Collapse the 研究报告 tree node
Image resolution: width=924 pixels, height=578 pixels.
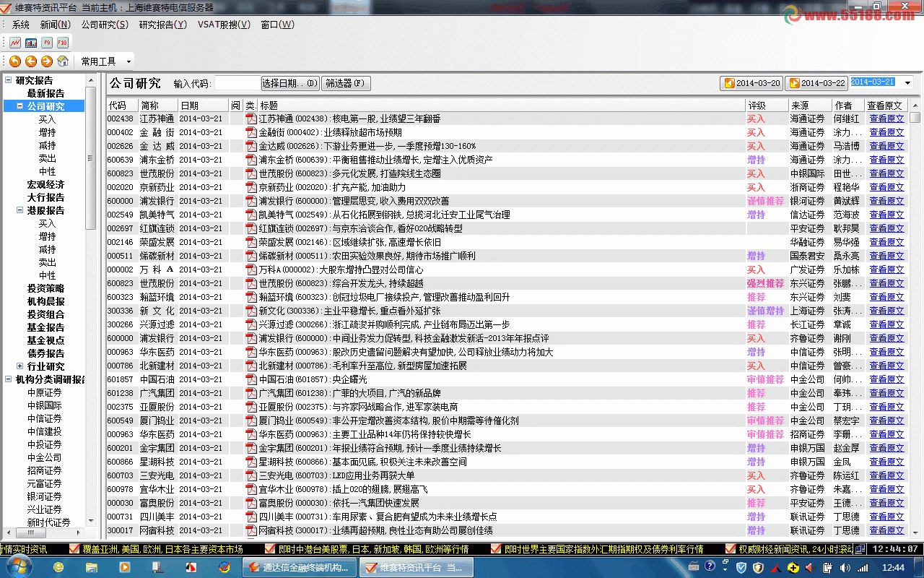(9, 80)
